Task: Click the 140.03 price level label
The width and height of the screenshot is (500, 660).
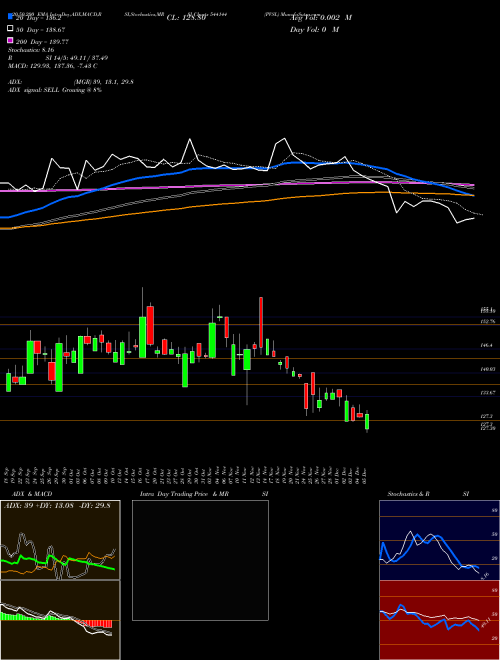Action: coord(488,369)
